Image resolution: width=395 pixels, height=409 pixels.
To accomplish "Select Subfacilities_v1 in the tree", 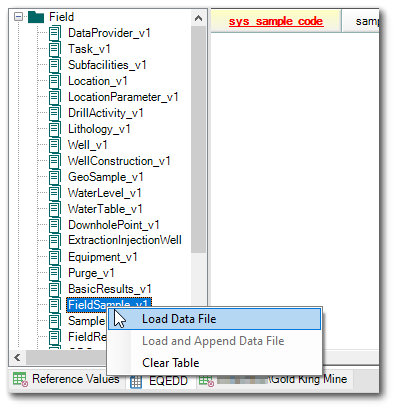I will pyautogui.click(x=107, y=65).
